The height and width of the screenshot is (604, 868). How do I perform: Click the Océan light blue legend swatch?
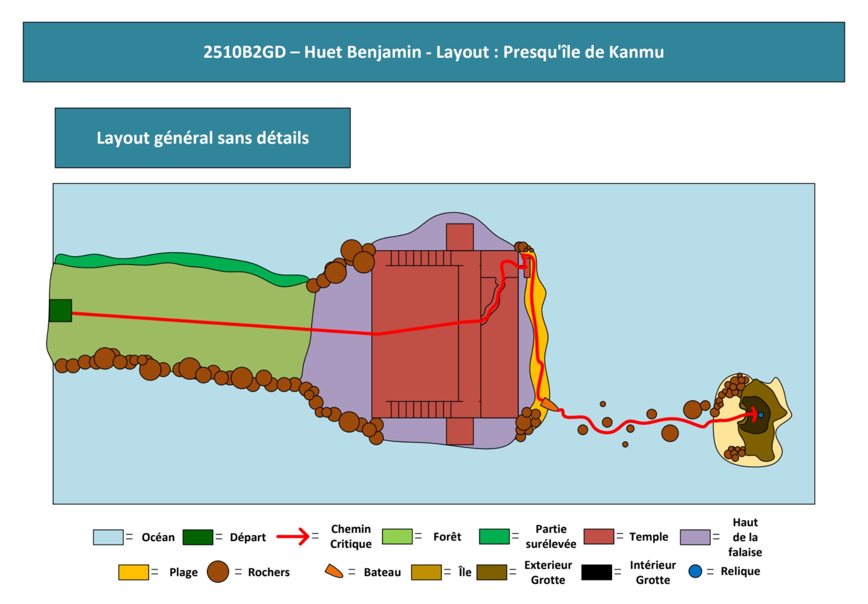[x=108, y=537]
